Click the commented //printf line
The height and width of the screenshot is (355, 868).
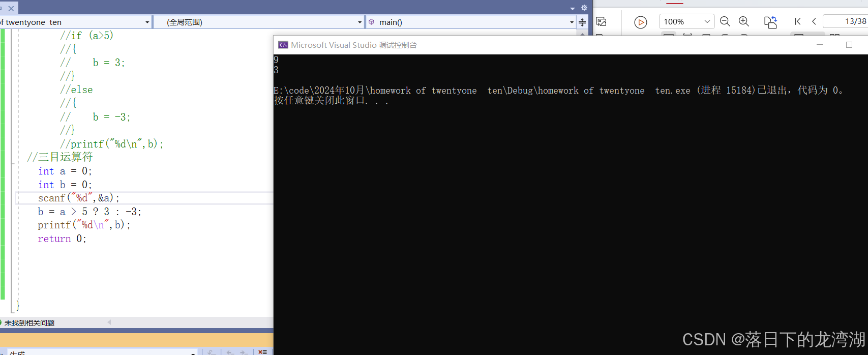(112, 144)
